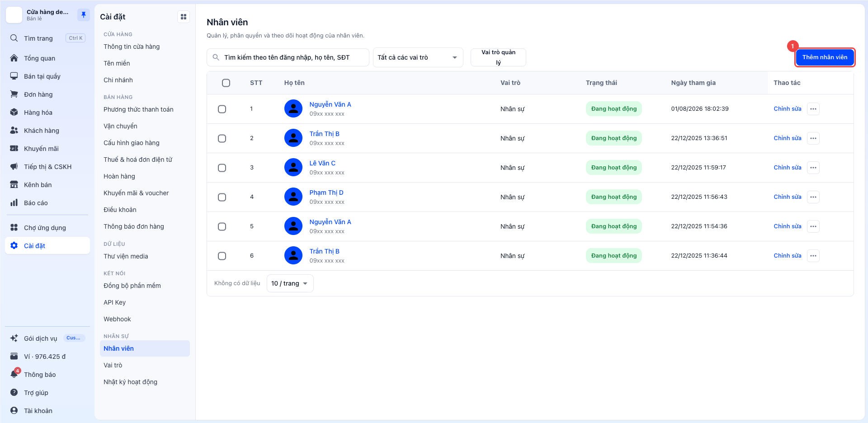Click the Vai trò quản lý button
This screenshot has width=868, height=423.
coord(498,57)
